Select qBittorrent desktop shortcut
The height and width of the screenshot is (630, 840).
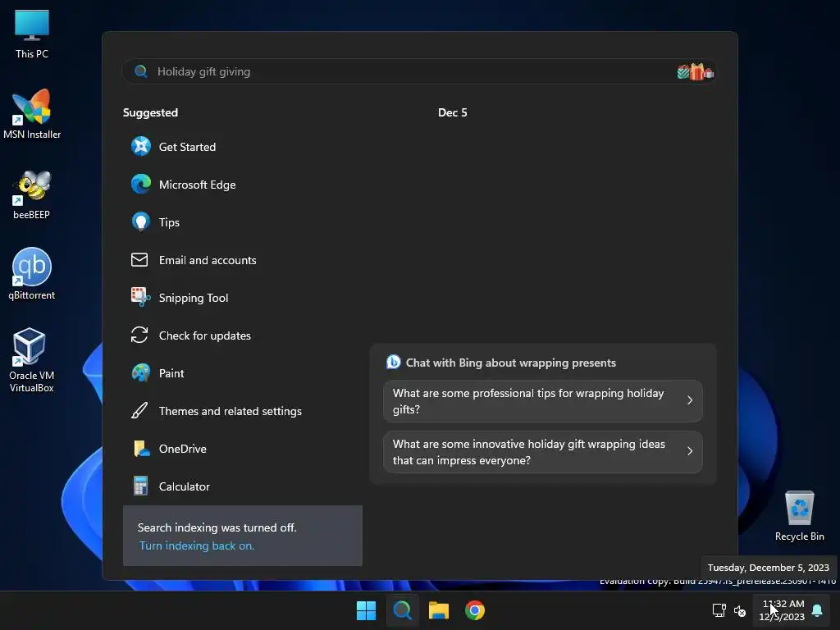click(32, 274)
